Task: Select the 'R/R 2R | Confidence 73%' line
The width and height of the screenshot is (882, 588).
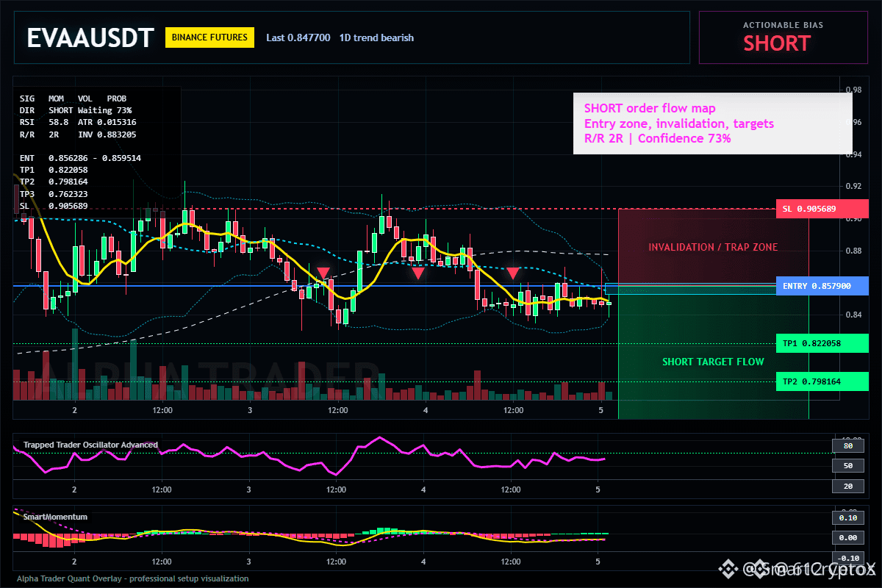Action: [657, 138]
